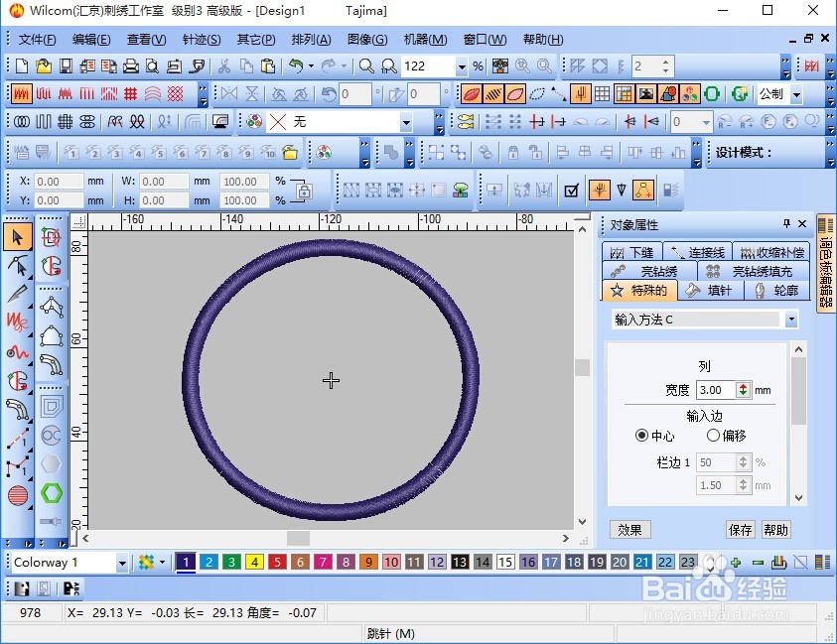
Task: Pick the red circle fill tool
Action: pyautogui.click(x=18, y=496)
